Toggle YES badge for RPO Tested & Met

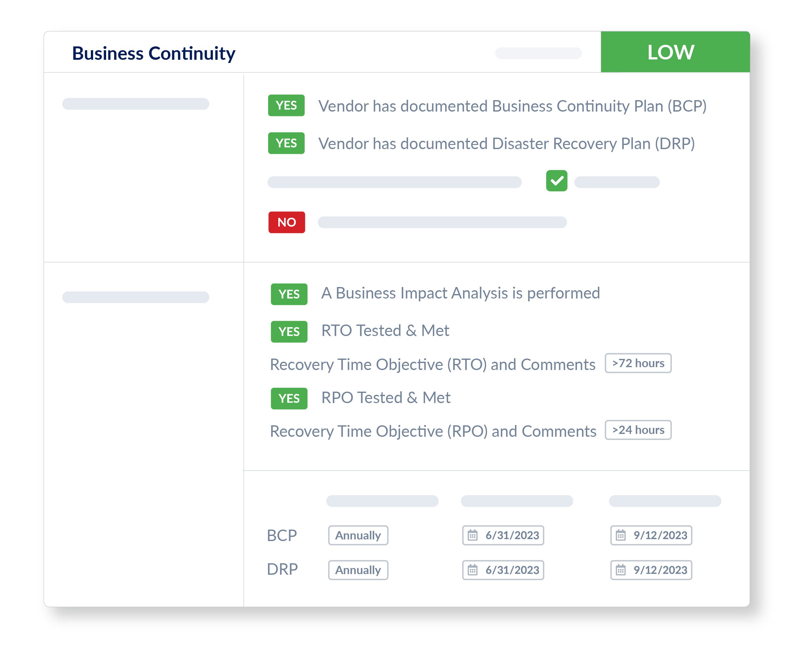click(289, 398)
